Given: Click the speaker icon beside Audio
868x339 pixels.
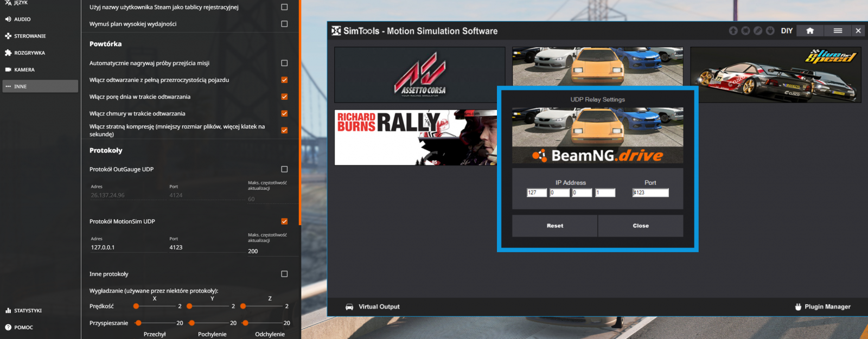Looking at the screenshot, I should 8,19.
